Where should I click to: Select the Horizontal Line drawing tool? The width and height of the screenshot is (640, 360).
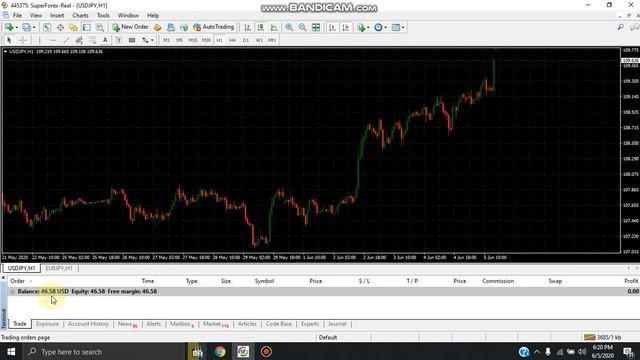click(53, 40)
